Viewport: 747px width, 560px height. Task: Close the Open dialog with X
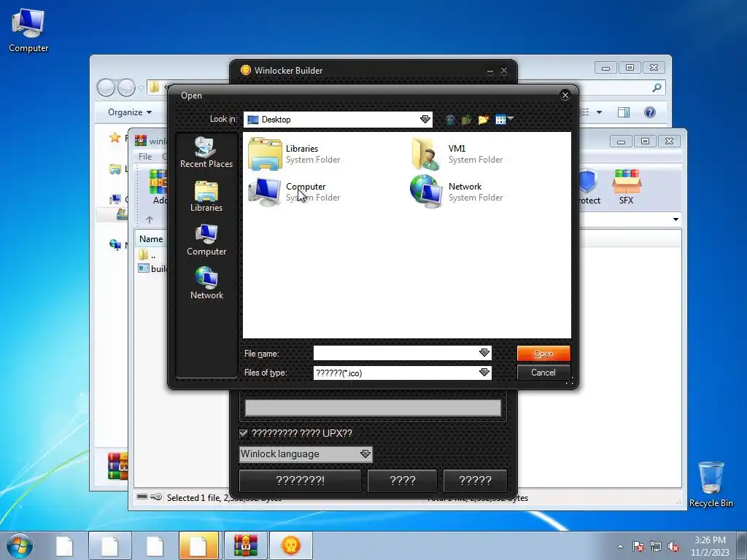(x=565, y=96)
